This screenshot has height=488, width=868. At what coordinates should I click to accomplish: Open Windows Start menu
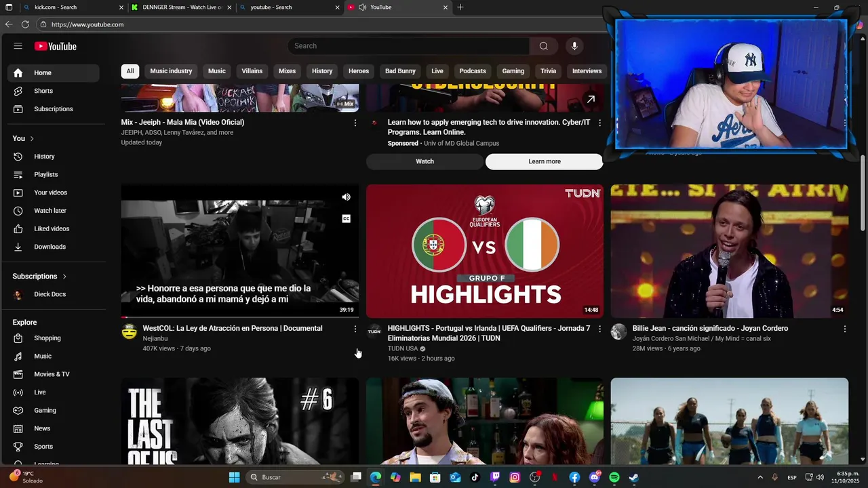coord(234,477)
